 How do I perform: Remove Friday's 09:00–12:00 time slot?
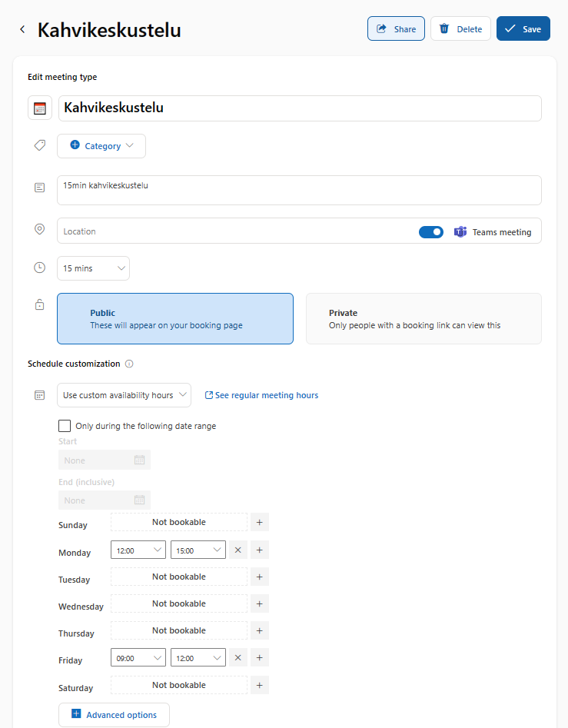click(238, 658)
